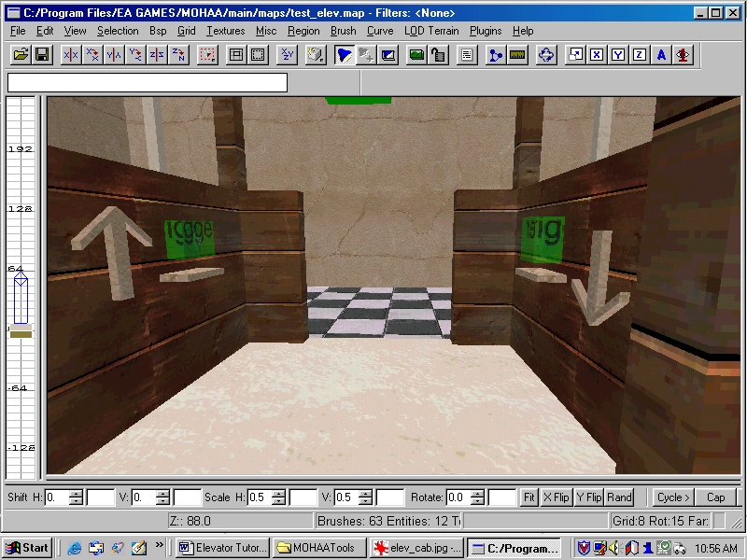The width and height of the screenshot is (747, 560).
Task: Toggle the boxed Z axis button
Action: coord(640,55)
